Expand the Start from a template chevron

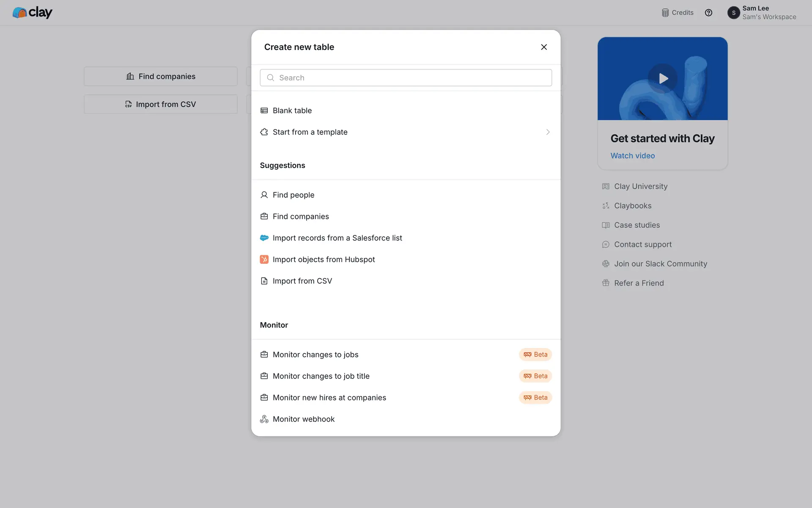click(548, 132)
